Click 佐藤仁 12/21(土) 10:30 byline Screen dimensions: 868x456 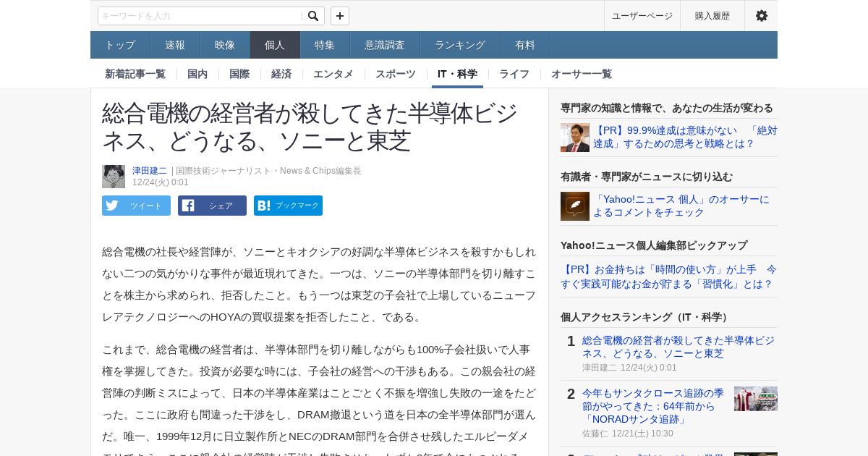point(628,434)
